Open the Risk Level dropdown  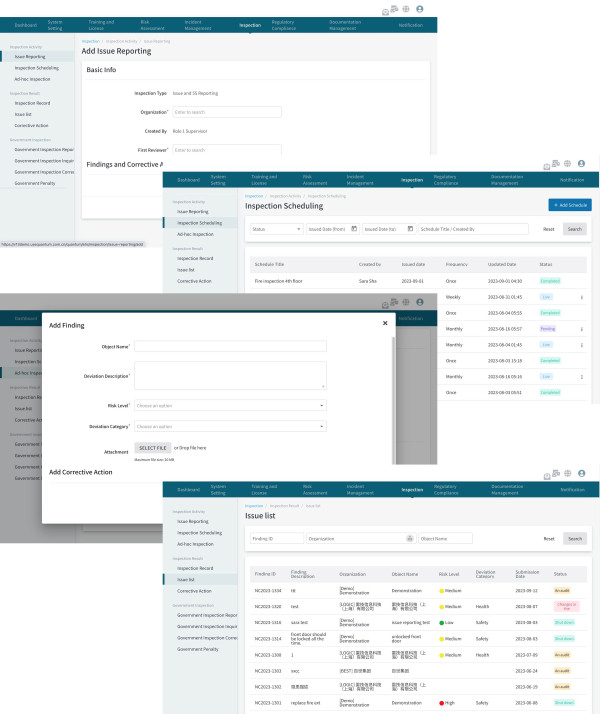click(230, 406)
